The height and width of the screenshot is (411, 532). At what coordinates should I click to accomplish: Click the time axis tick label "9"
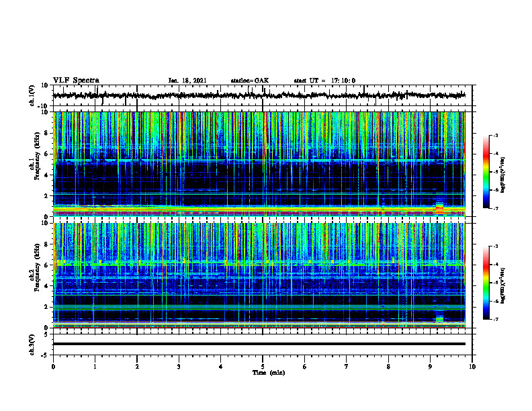(x=430, y=367)
